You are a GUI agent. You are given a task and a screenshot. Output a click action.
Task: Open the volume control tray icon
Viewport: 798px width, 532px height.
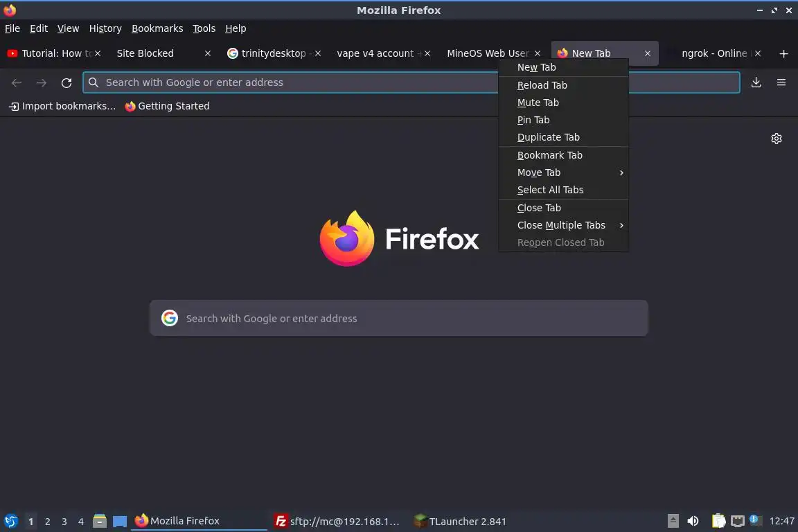pyautogui.click(x=693, y=521)
